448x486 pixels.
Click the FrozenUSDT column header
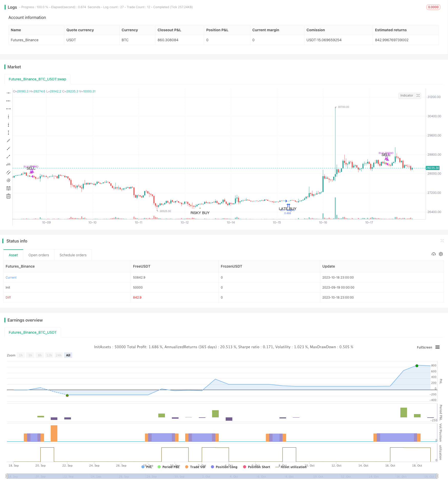pyautogui.click(x=231, y=266)
